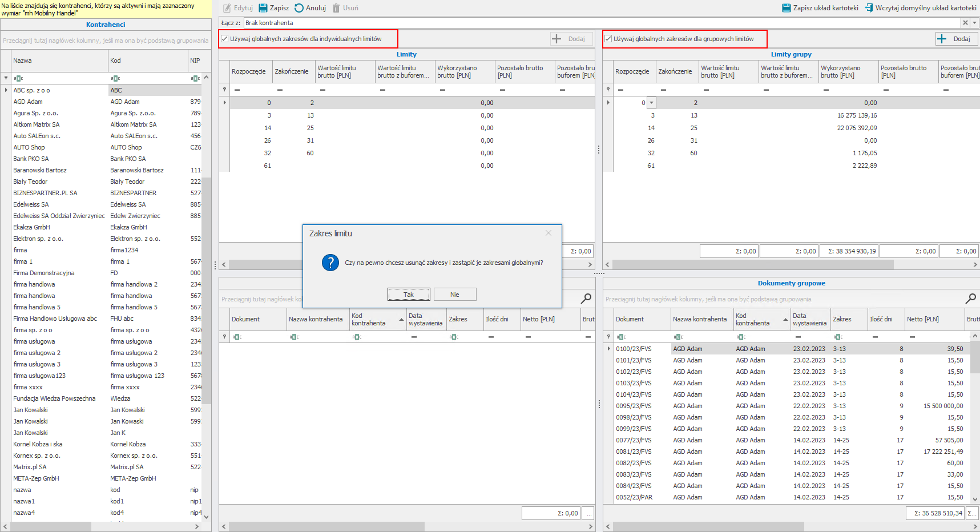
Task: Click filter icon in Limity grupy filter row
Action: pos(608,90)
